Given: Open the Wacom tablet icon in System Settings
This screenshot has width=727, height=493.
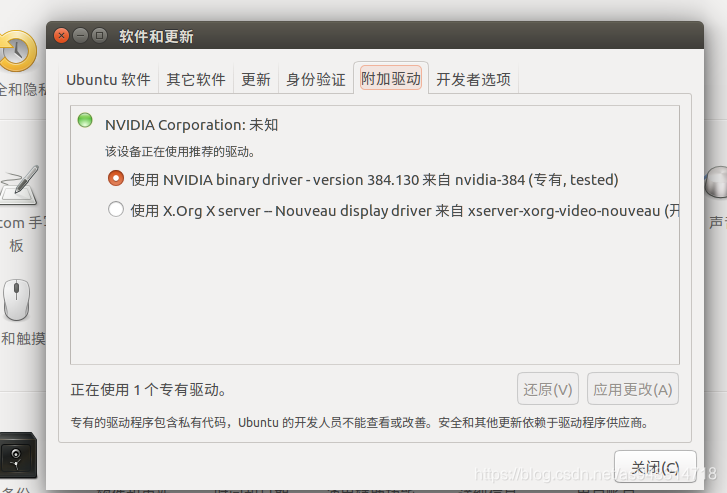Looking at the screenshot, I should point(19,186).
